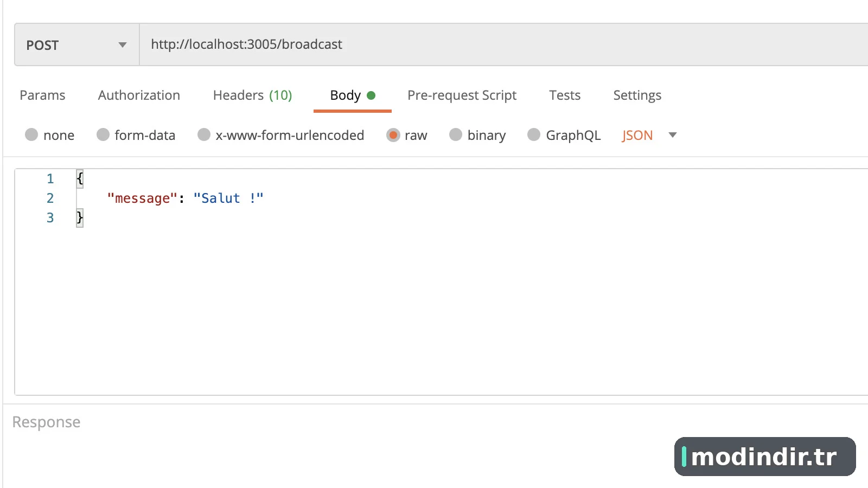This screenshot has width=868, height=488.
Task: Switch to the Tests tab
Action: tap(565, 95)
